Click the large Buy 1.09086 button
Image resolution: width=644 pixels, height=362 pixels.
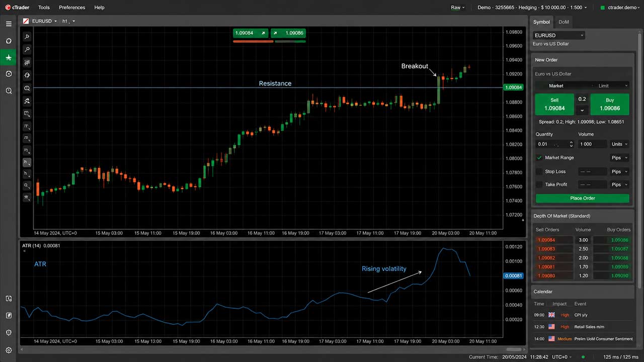[x=610, y=104]
